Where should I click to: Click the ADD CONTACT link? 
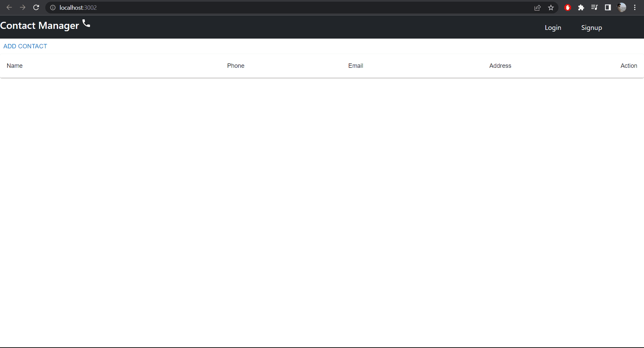pos(25,46)
